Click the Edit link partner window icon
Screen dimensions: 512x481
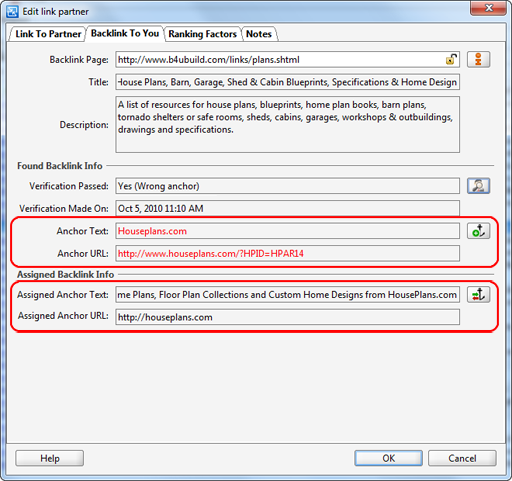(x=12, y=12)
